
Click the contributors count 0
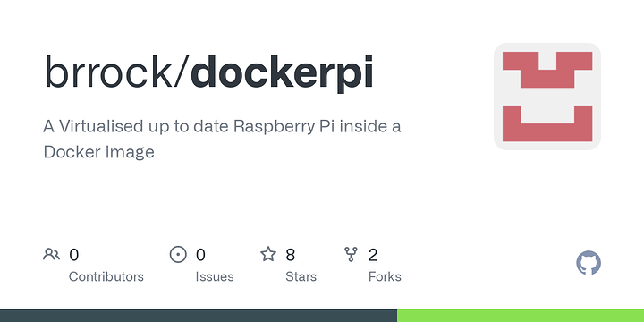(73, 255)
